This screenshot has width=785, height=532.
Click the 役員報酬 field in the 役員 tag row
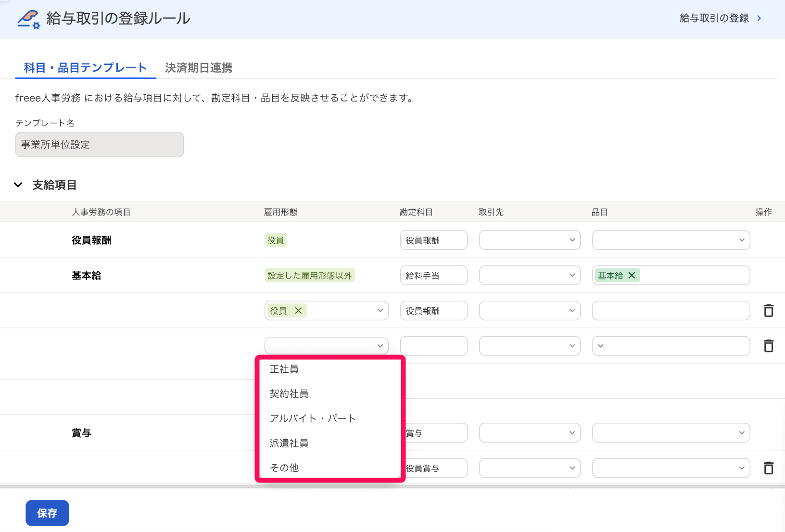point(434,311)
